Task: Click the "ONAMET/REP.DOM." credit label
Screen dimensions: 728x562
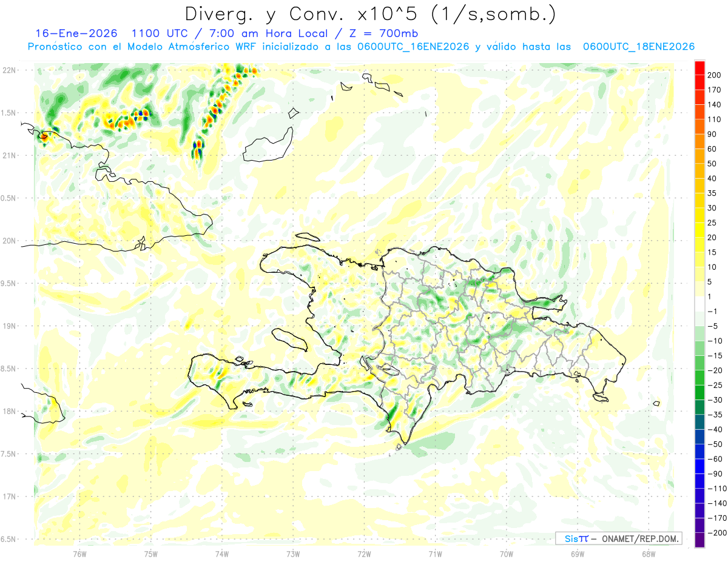Action: click(x=641, y=538)
